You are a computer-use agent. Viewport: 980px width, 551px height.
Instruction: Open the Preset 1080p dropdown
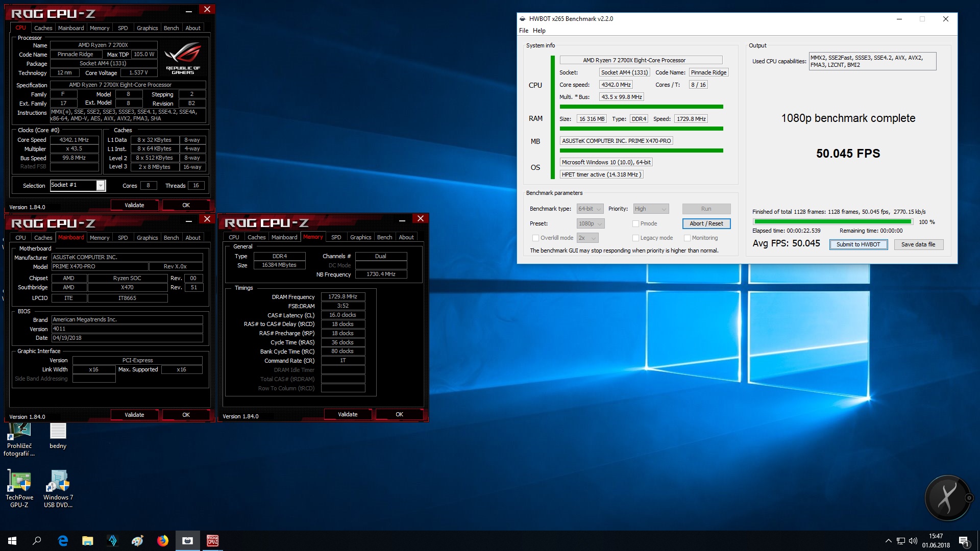click(x=591, y=223)
